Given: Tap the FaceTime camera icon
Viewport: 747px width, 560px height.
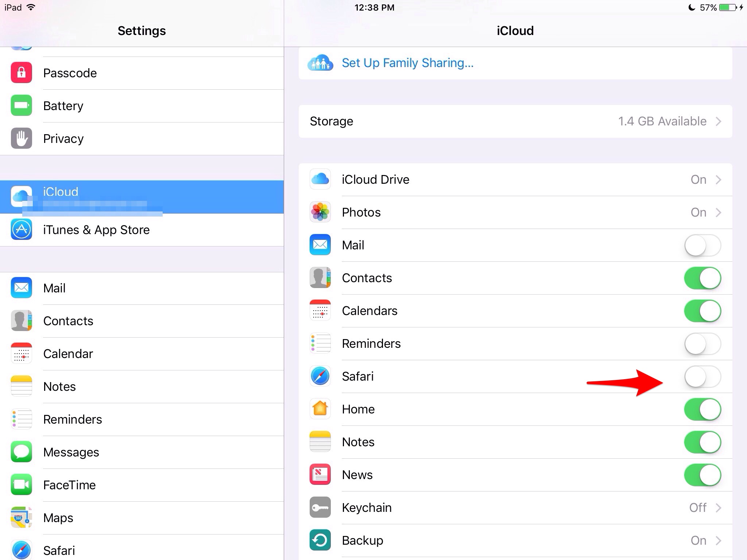Looking at the screenshot, I should click(x=22, y=485).
